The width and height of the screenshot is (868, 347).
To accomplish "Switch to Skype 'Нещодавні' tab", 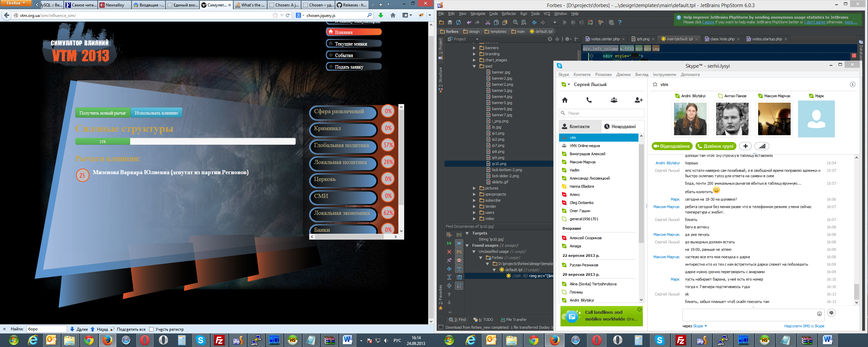I will (x=623, y=126).
